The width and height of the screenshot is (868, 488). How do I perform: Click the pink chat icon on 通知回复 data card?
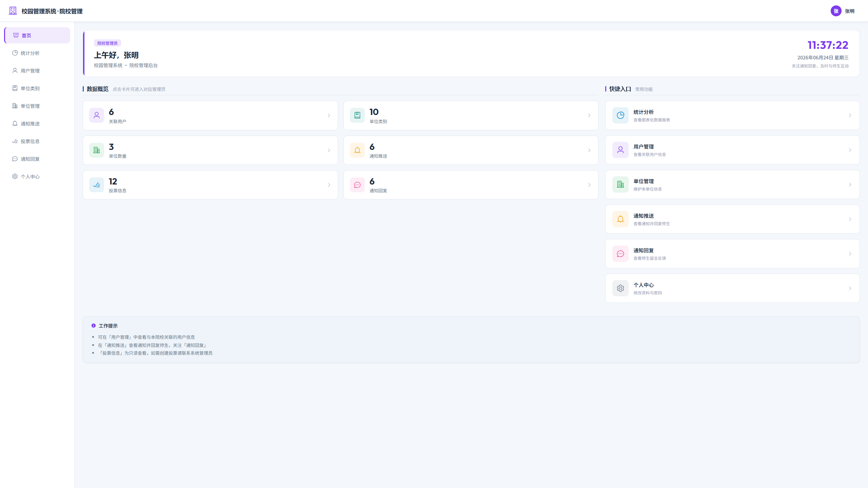(x=357, y=185)
